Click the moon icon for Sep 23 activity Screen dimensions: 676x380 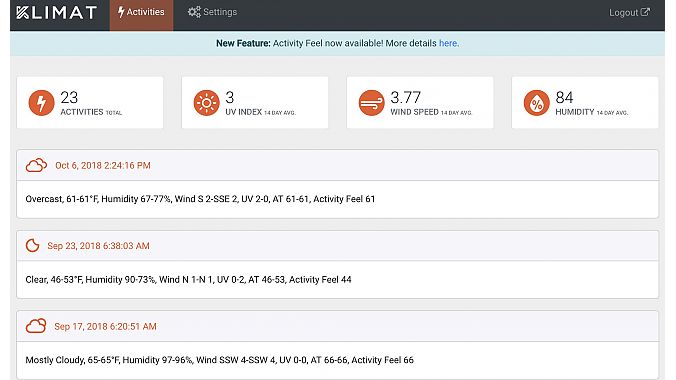coord(32,246)
